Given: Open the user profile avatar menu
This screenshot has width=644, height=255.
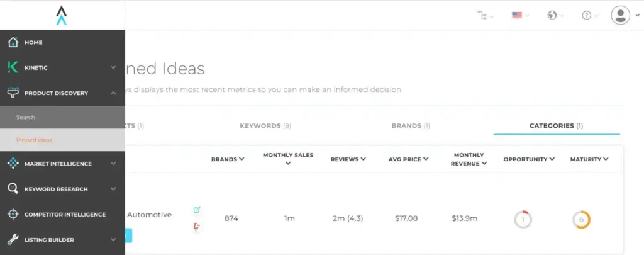Looking at the screenshot, I should pyautogui.click(x=620, y=15).
